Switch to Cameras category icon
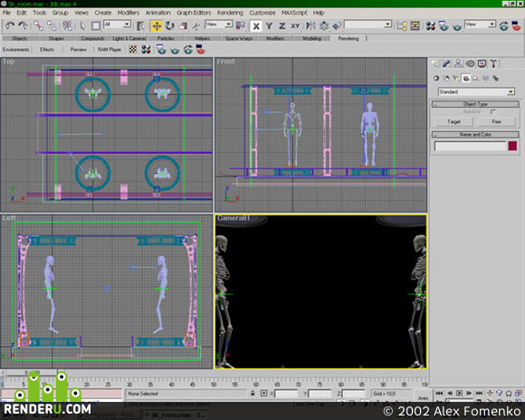The height and width of the screenshot is (420, 525). tap(465, 79)
